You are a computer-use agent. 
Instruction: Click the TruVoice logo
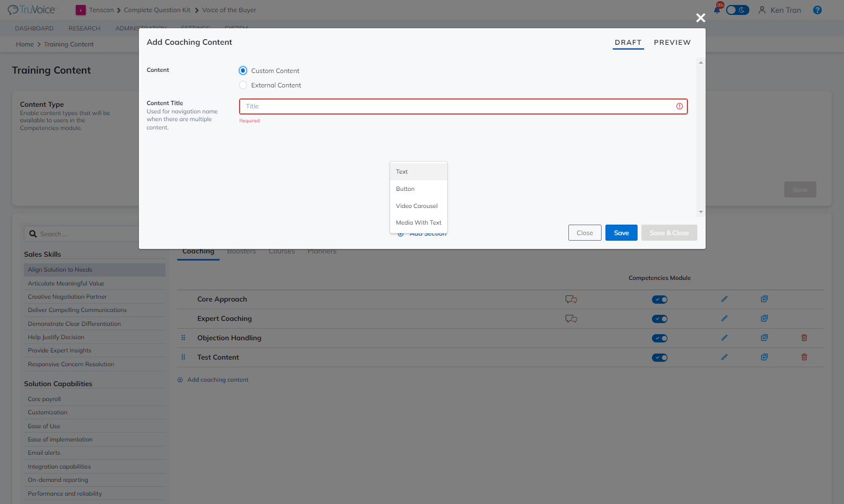click(32, 10)
